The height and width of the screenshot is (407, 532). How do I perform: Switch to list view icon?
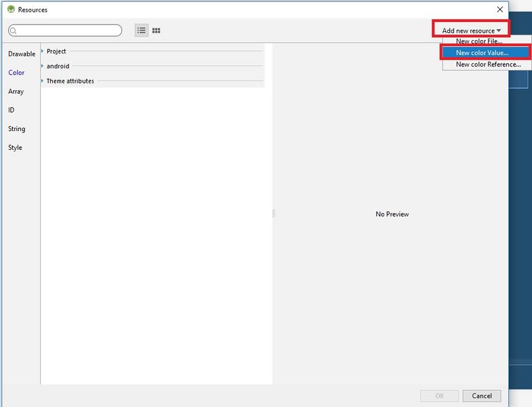coord(142,31)
